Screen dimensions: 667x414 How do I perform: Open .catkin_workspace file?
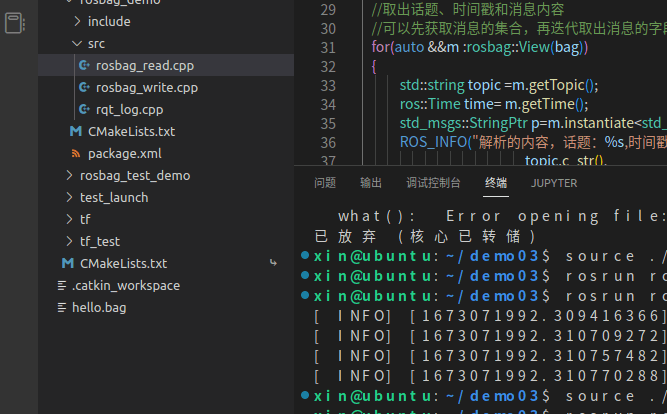point(166,285)
